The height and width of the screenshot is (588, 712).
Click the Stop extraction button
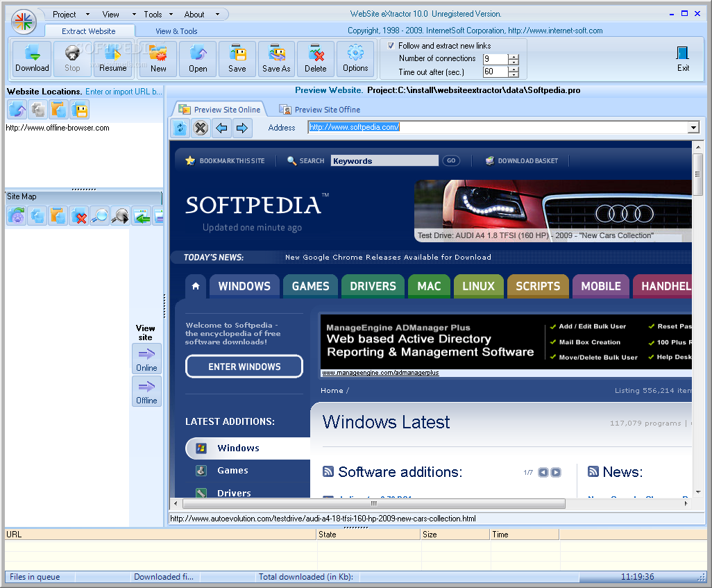[72, 58]
